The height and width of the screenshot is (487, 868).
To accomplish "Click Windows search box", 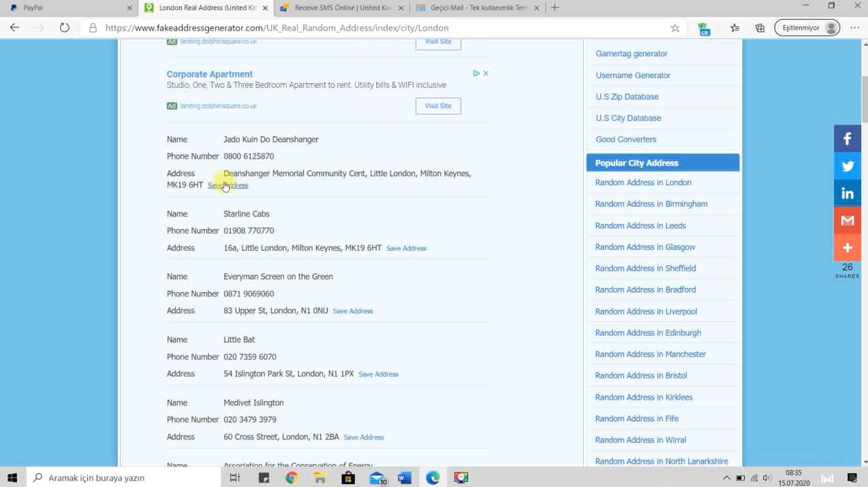I will [123, 477].
